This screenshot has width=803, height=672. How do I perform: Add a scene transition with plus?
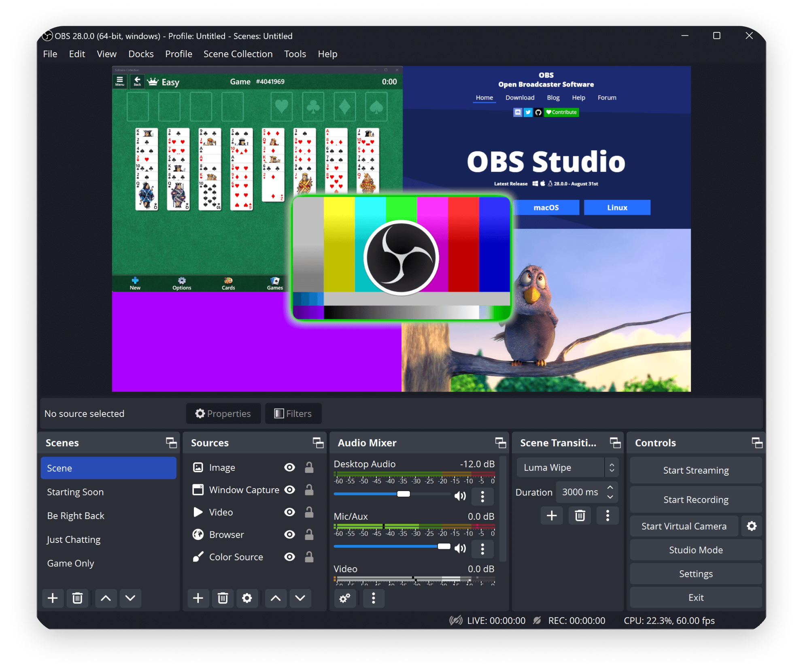(x=552, y=515)
